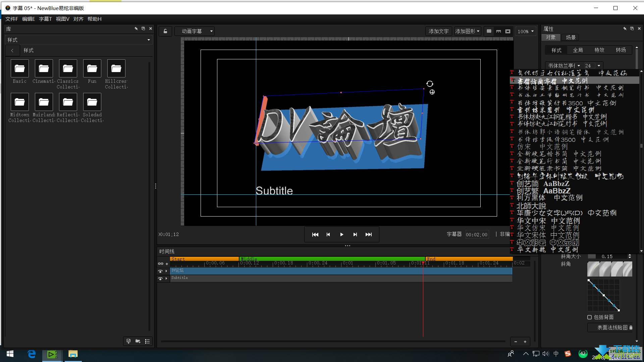Open the 100% zoom dropdown
Image resolution: width=644 pixels, height=362 pixels.
tap(525, 31)
